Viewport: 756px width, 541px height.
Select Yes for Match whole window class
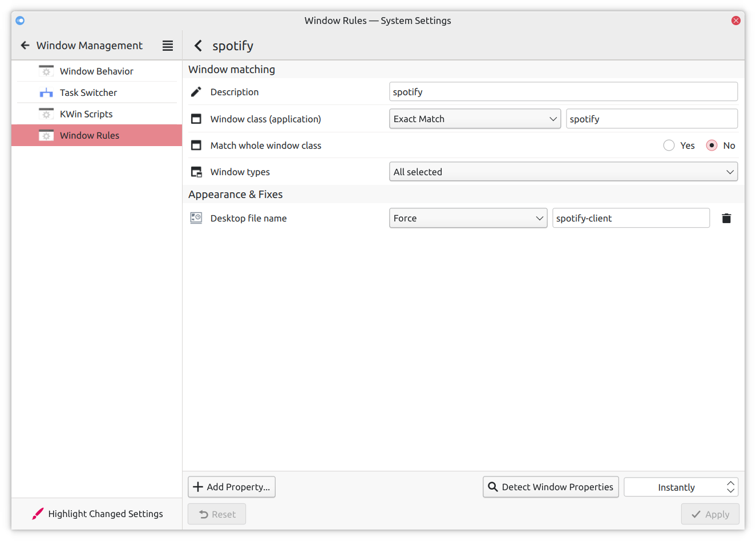click(x=669, y=146)
